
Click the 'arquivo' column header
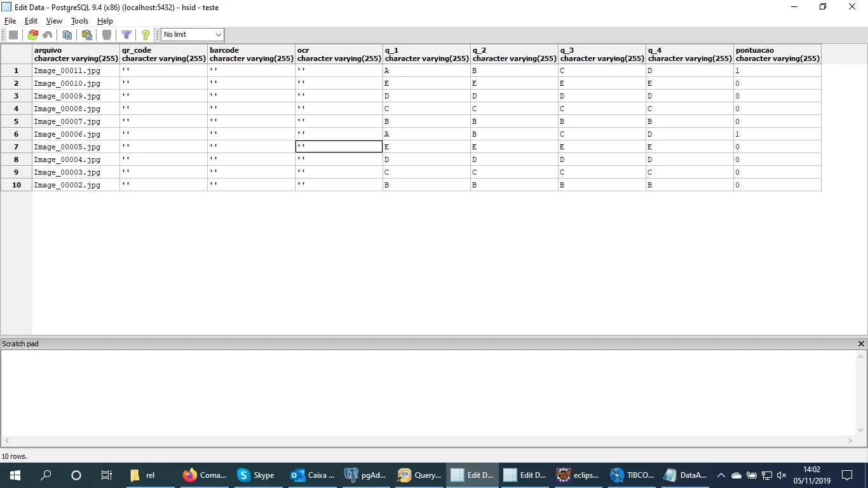tap(76, 54)
